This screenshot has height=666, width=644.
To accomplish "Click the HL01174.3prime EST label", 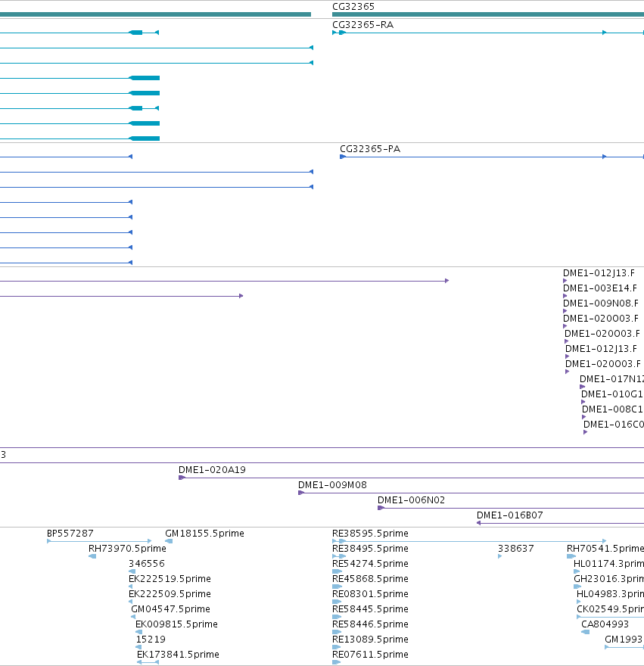I will tap(608, 564).
